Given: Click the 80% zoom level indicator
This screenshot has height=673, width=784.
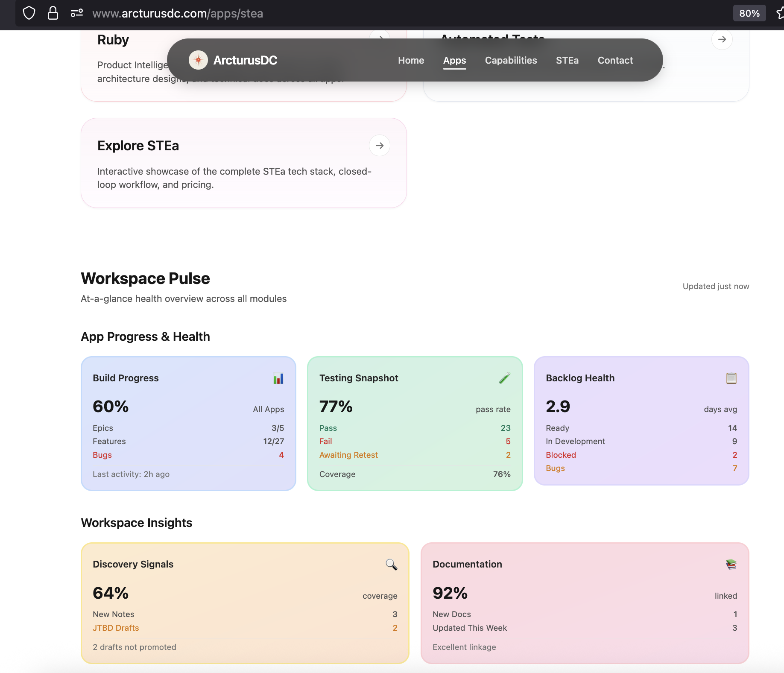Looking at the screenshot, I should point(749,13).
